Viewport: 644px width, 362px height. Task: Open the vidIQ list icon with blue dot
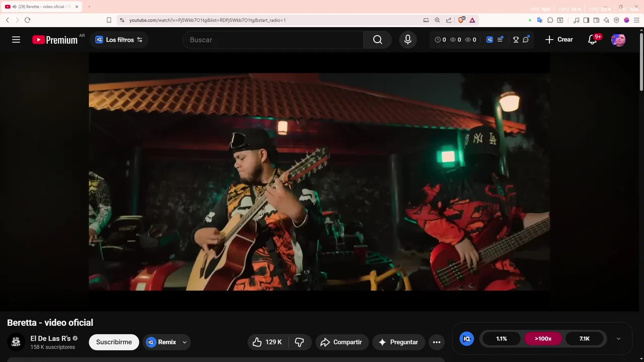[x=500, y=39]
